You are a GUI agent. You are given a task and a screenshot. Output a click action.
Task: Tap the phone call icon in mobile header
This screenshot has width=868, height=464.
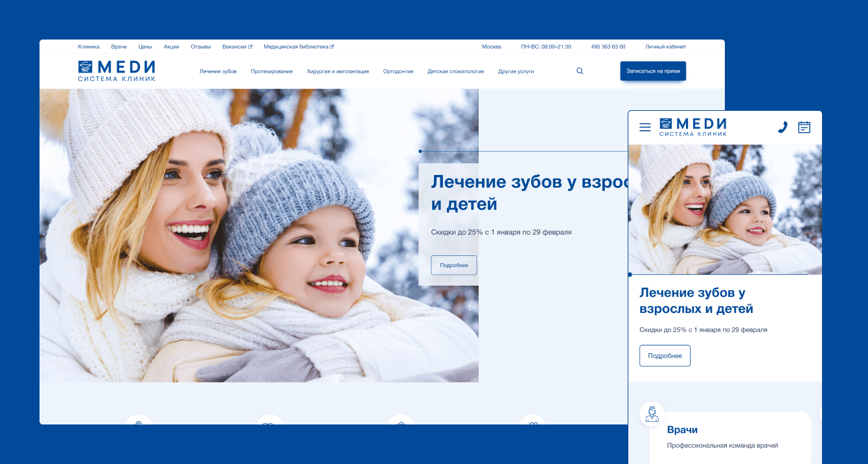click(782, 127)
